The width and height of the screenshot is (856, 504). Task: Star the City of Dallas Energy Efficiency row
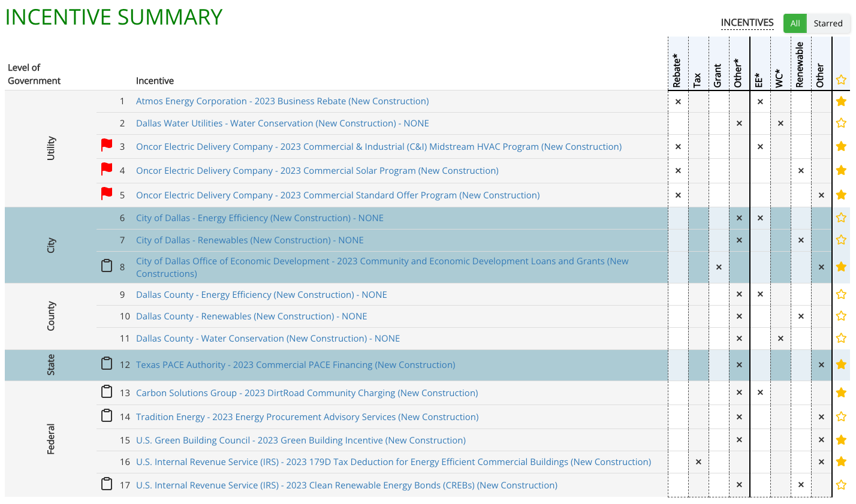click(841, 218)
